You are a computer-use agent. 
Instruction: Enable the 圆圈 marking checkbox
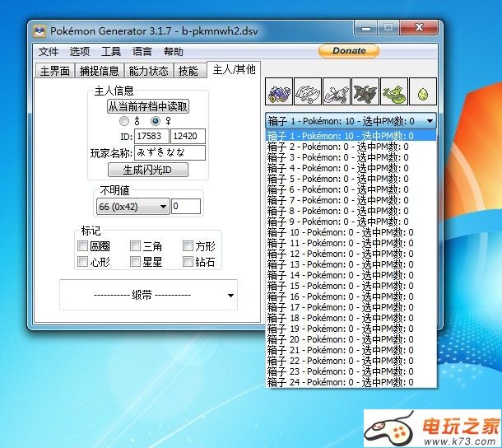coord(82,245)
